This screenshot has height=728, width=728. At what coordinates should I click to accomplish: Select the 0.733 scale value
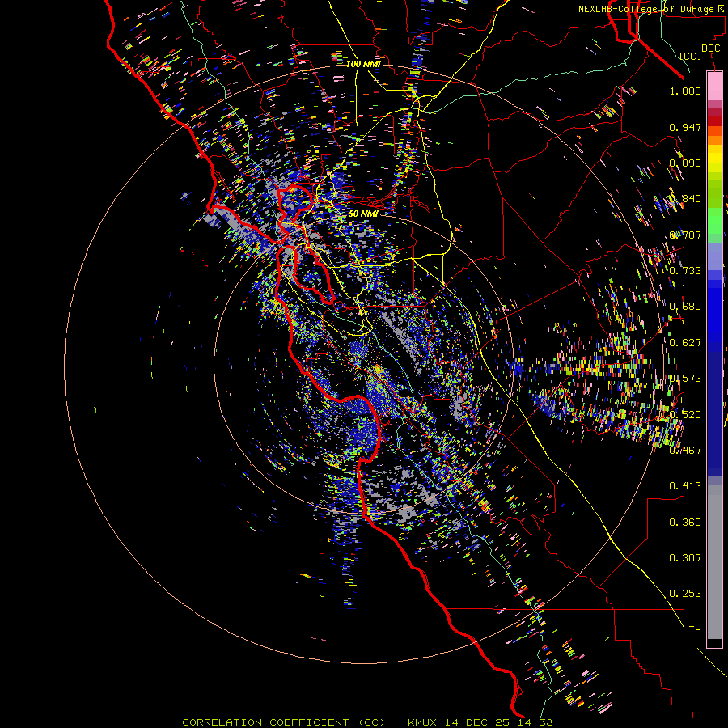pos(685,271)
